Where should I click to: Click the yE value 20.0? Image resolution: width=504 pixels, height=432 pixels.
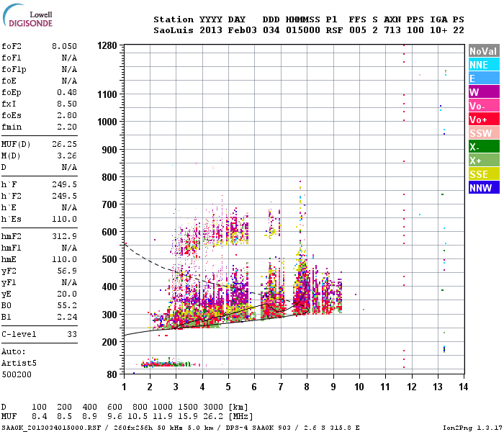(67, 294)
